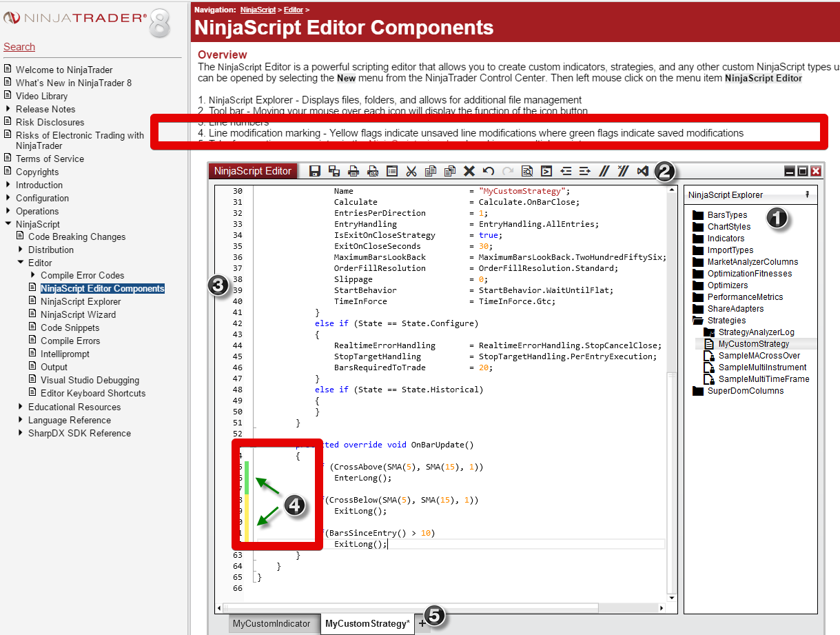Open the Video Library topic

click(41, 96)
